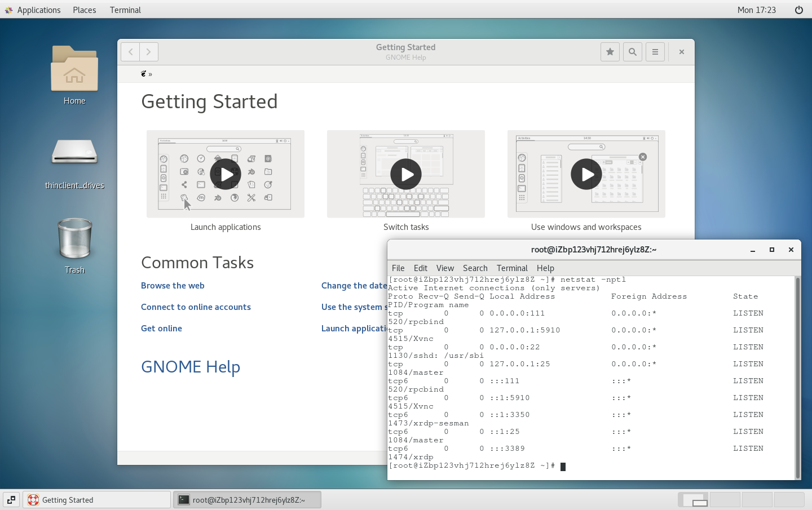This screenshot has height=510, width=812.
Task: Click the Switch tasks caption
Action: point(406,227)
